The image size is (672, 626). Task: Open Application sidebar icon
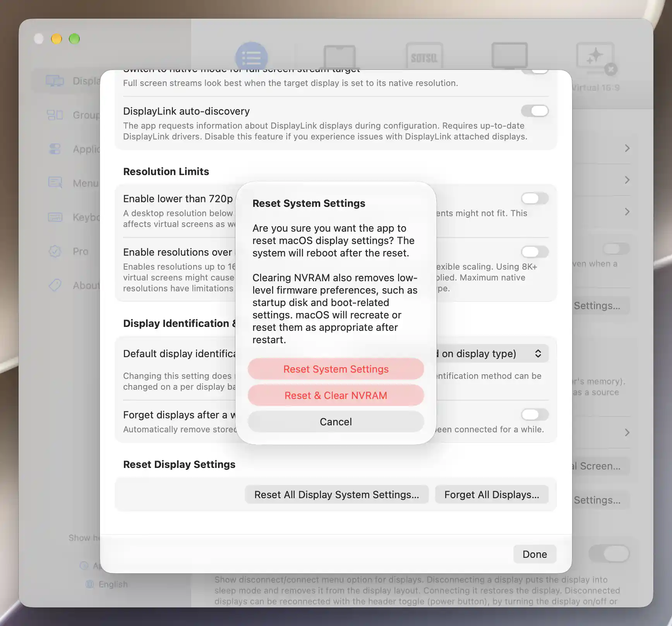click(x=55, y=149)
